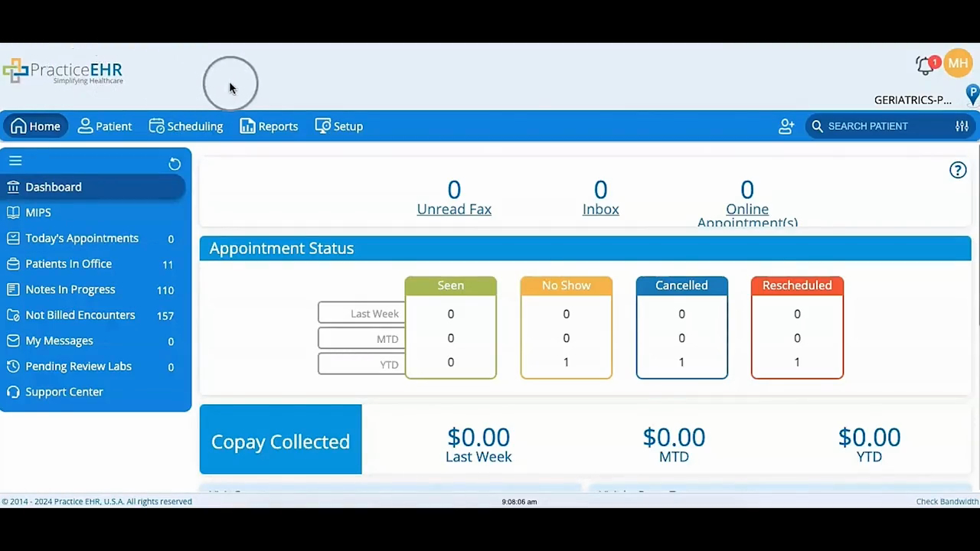Click the Last Week row label
980x551 pixels.
coord(361,313)
